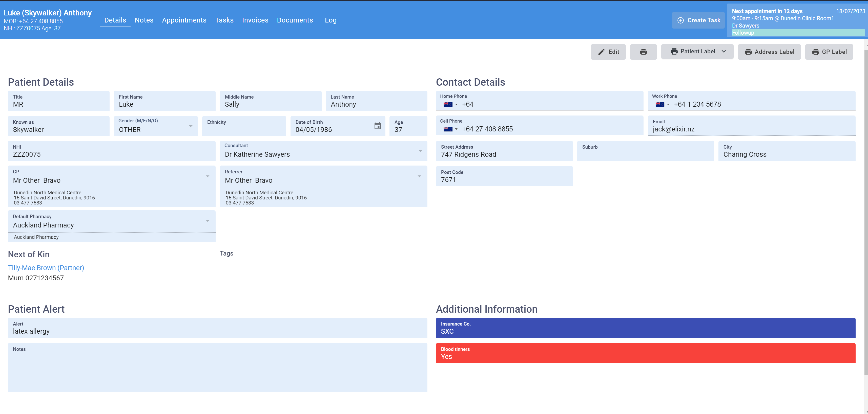Expand the Patient Label chevron options
868x414 pixels.
point(724,52)
